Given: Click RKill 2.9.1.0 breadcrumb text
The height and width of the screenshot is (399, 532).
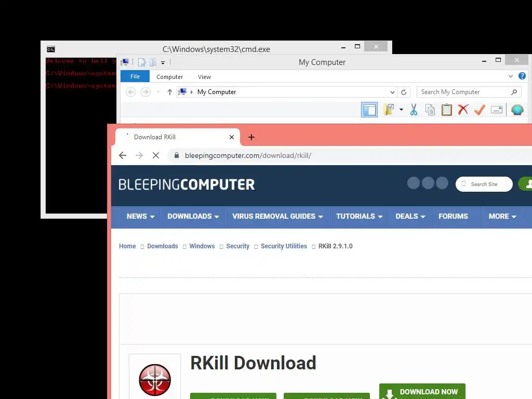Looking at the screenshot, I should point(335,246).
